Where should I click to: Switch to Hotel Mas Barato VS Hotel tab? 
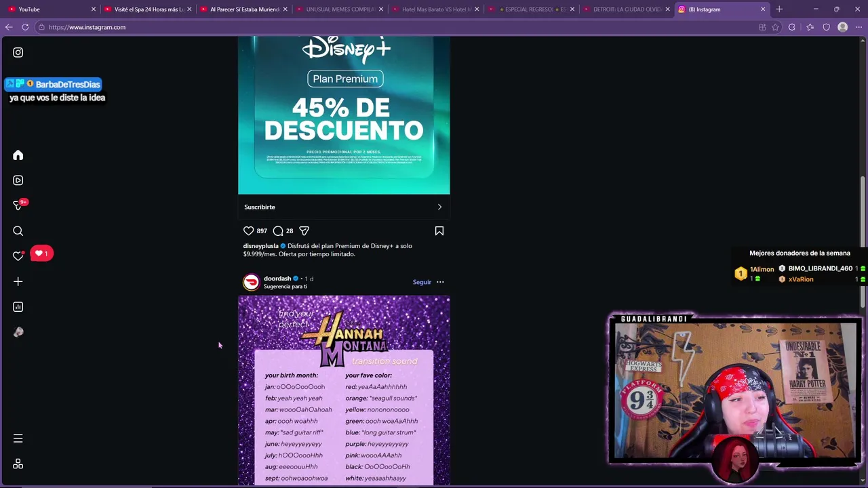pyautogui.click(x=435, y=9)
